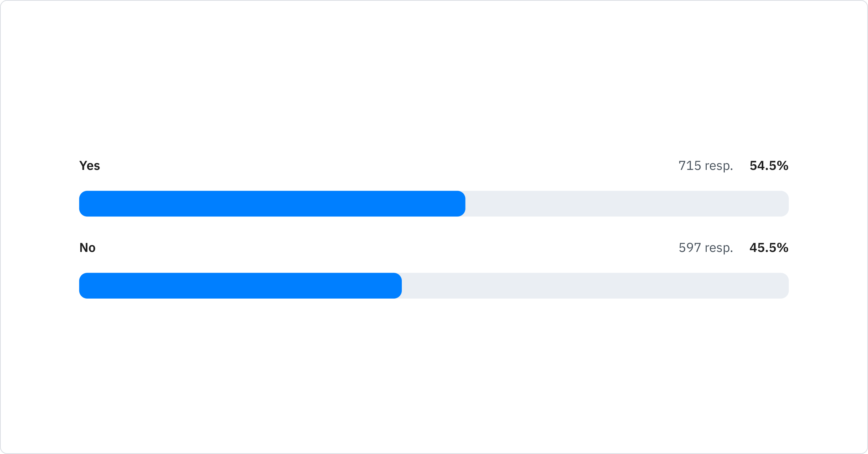Select the "715 resp." response count

pos(705,166)
